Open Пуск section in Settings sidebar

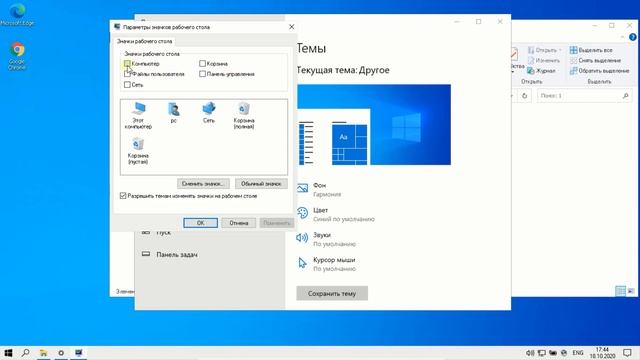[x=156, y=233]
